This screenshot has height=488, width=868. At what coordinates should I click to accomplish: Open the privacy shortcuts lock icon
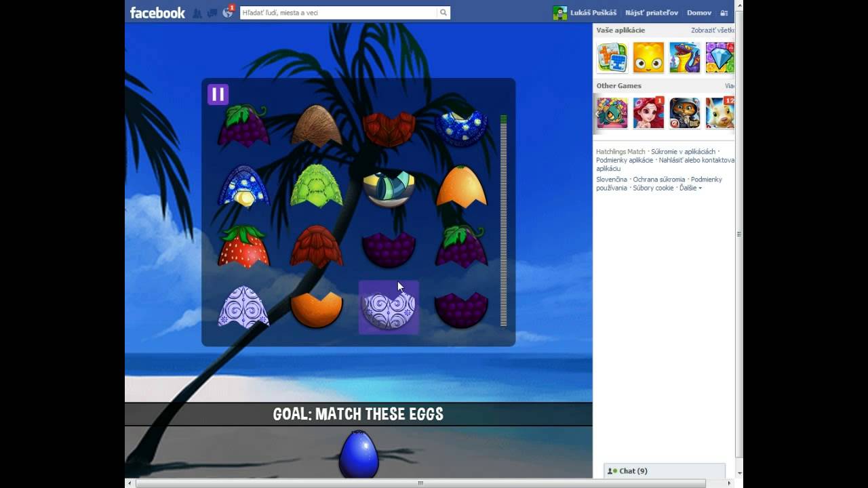pos(724,13)
